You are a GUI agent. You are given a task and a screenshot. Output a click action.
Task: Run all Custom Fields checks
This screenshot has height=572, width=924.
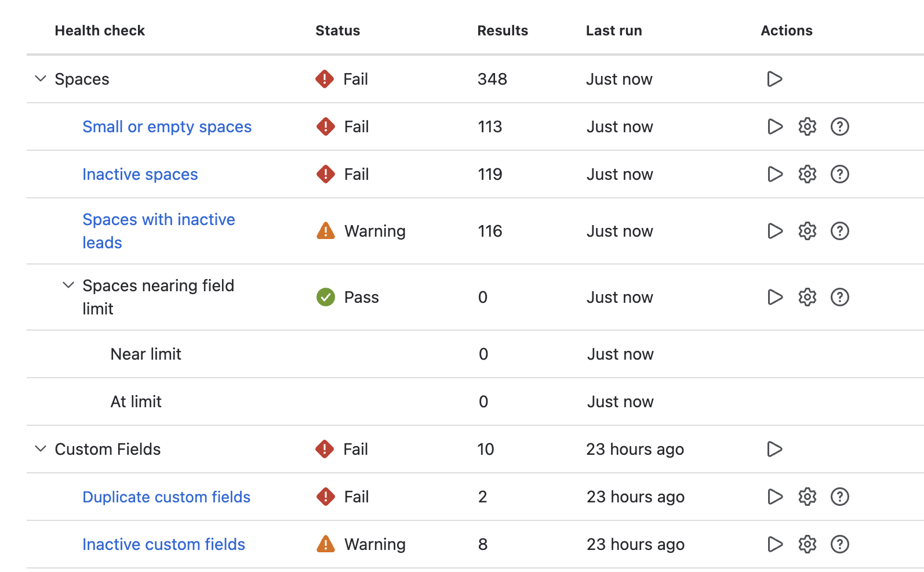[774, 449]
